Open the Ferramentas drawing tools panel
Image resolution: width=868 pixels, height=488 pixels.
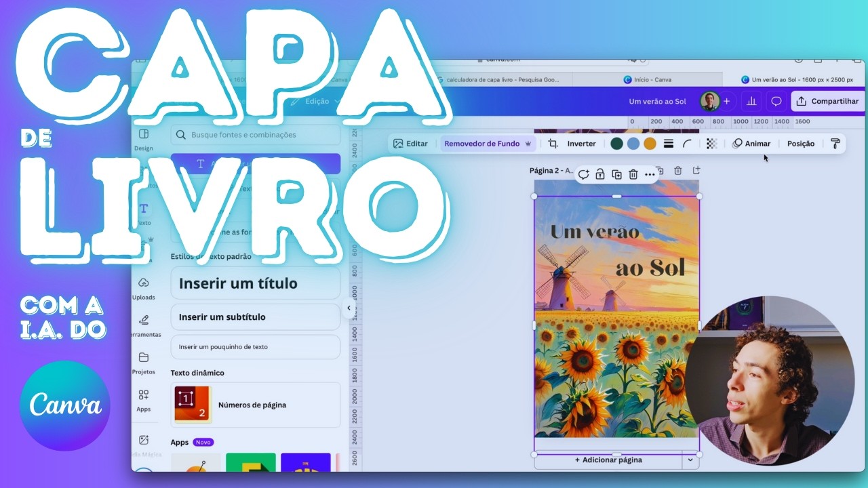144,325
